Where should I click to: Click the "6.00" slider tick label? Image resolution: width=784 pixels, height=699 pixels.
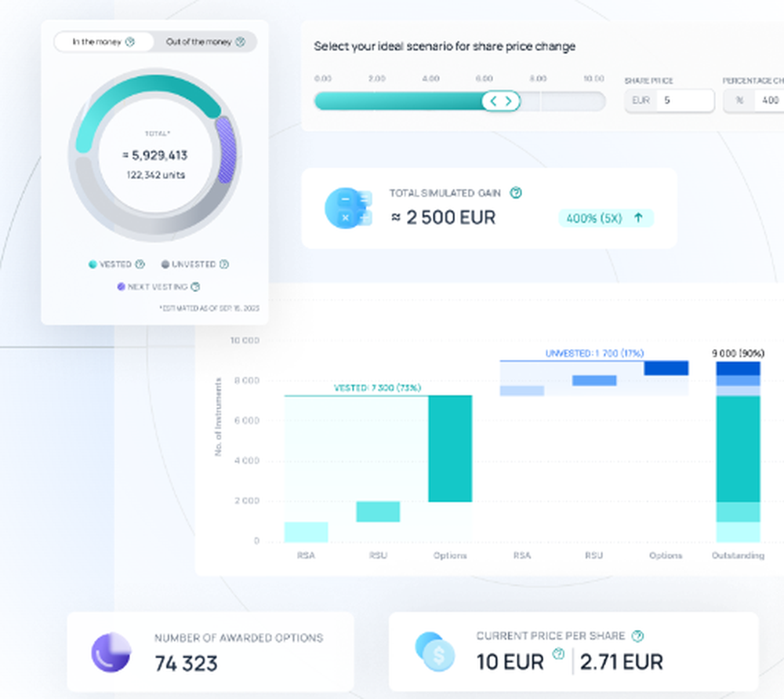484,78
